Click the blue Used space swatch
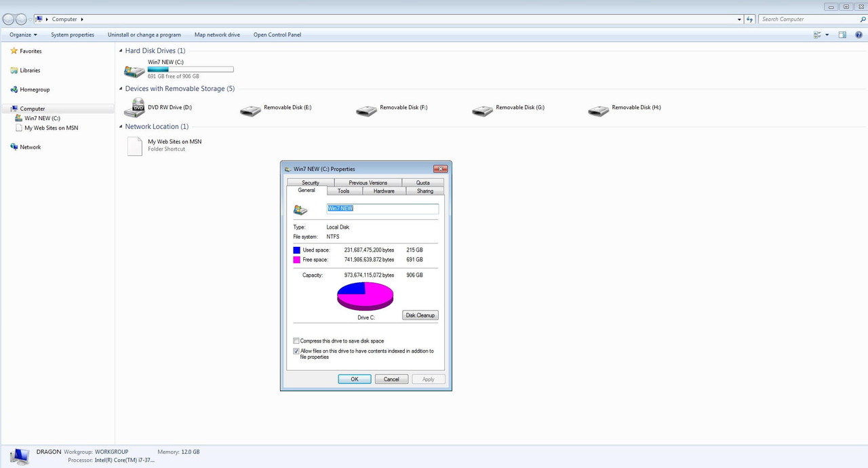Screen dimensions: 868x468 coord(296,250)
